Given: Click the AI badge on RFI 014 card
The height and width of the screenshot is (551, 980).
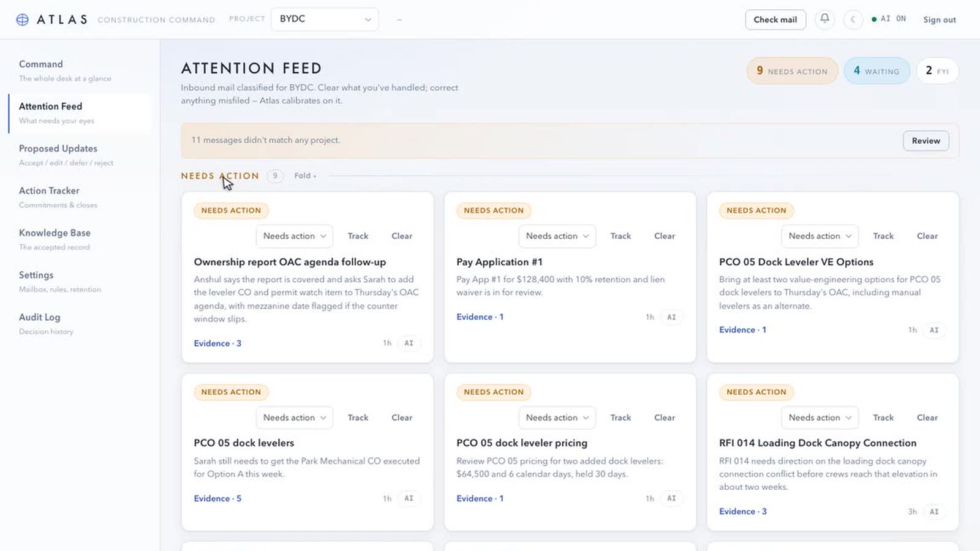Looking at the screenshot, I should [x=934, y=512].
